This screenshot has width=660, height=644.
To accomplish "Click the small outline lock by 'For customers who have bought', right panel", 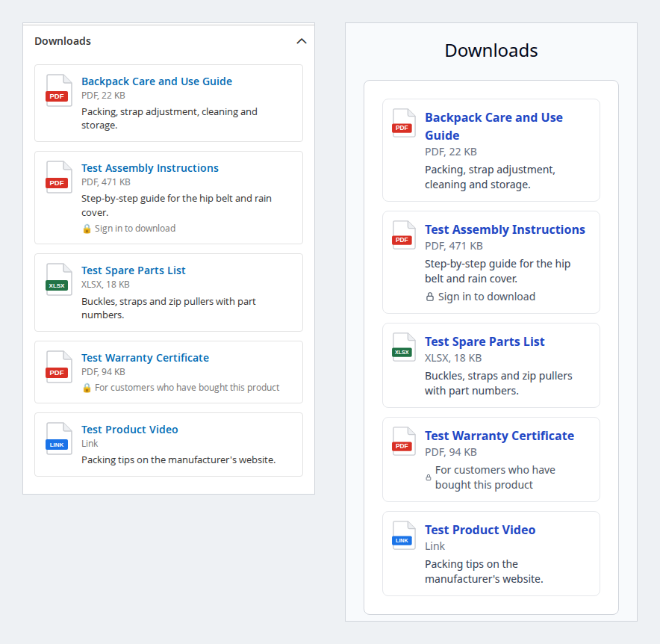I will click(x=429, y=477).
